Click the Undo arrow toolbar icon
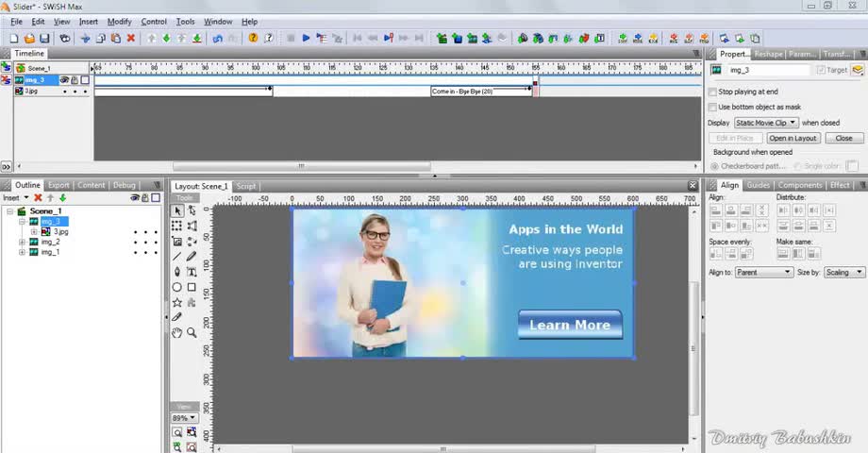The height and width of the screenshot is (453, 868). [218, 38]
